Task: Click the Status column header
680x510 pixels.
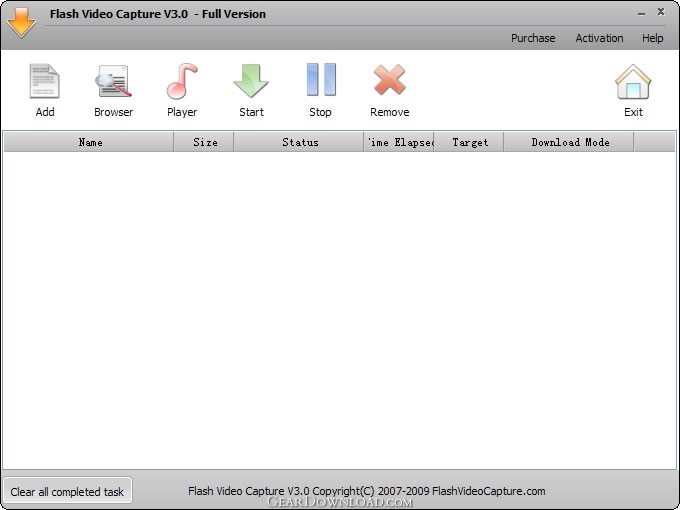Action: tap(299, 142)
